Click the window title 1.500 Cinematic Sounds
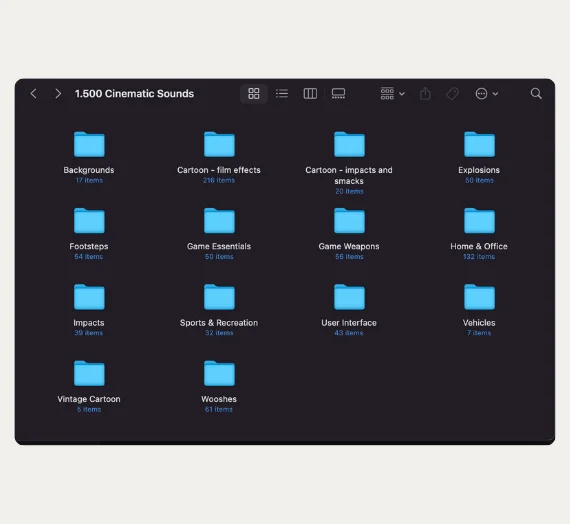This screenshot has width=570, height=524. [x=135, y=94]
